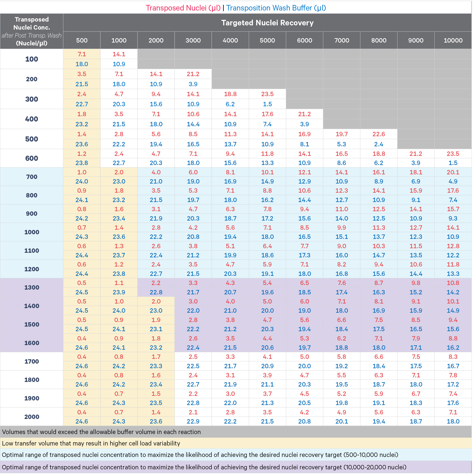473x476 pixels.
Task: Click the 100 concentration row label
Action: [x=31, y=59]
